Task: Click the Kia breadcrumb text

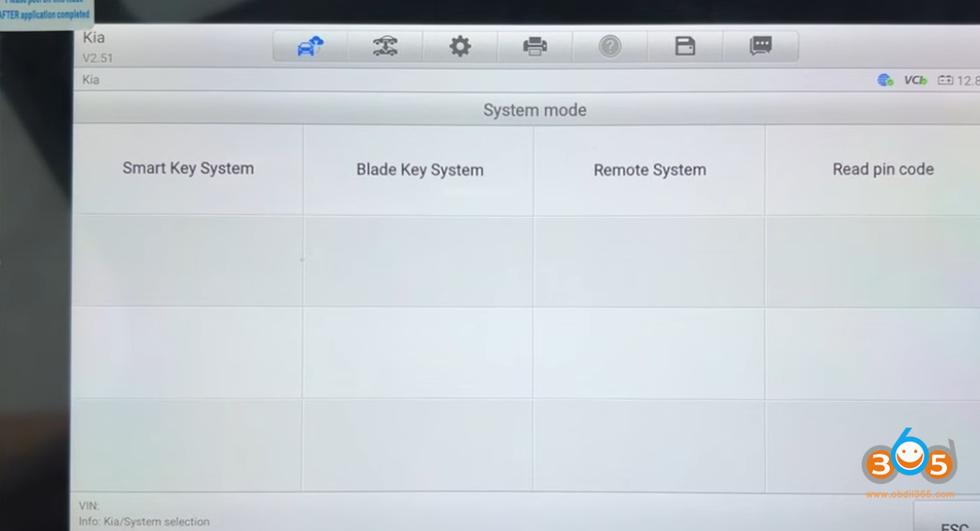Action: coord(91,81)
